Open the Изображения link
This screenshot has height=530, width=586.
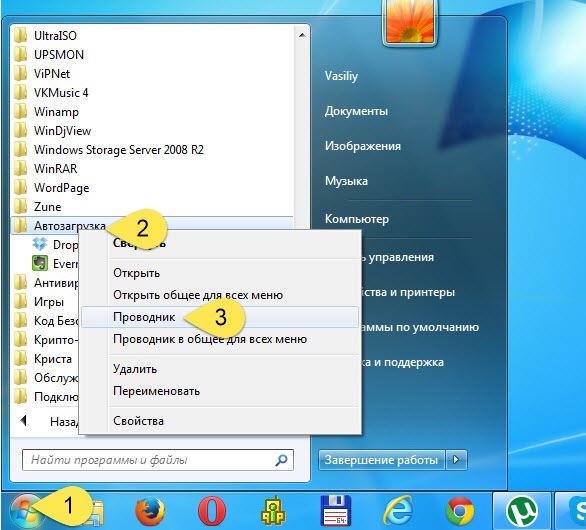[363, 146]
